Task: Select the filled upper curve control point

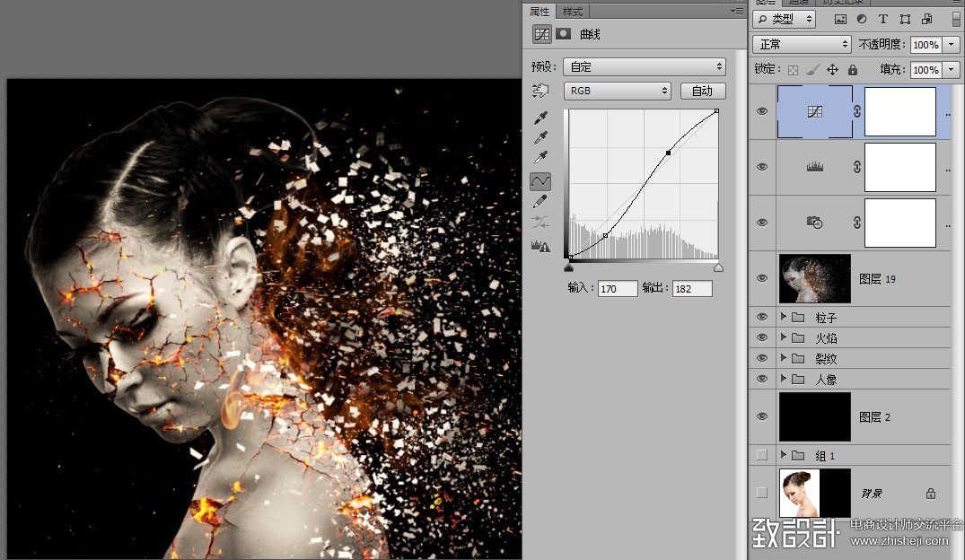Action: (669, 153)
